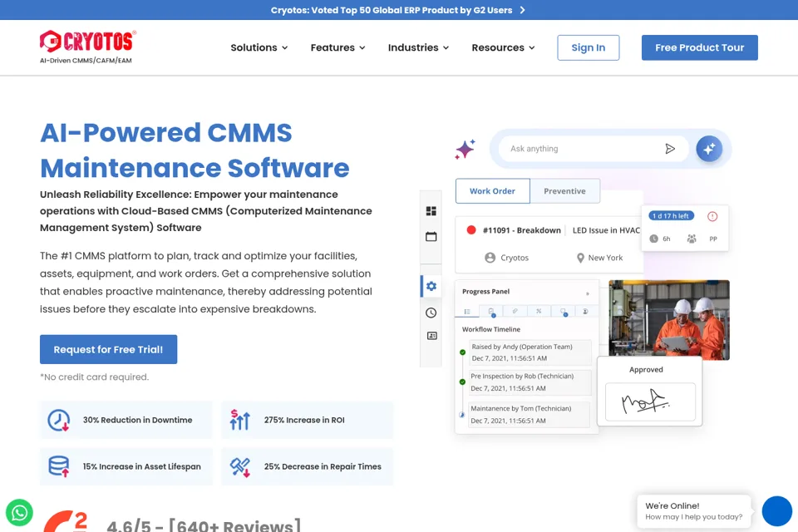Click the asset lifespan database icon
798x532 pixels.
tap(59, 466)
